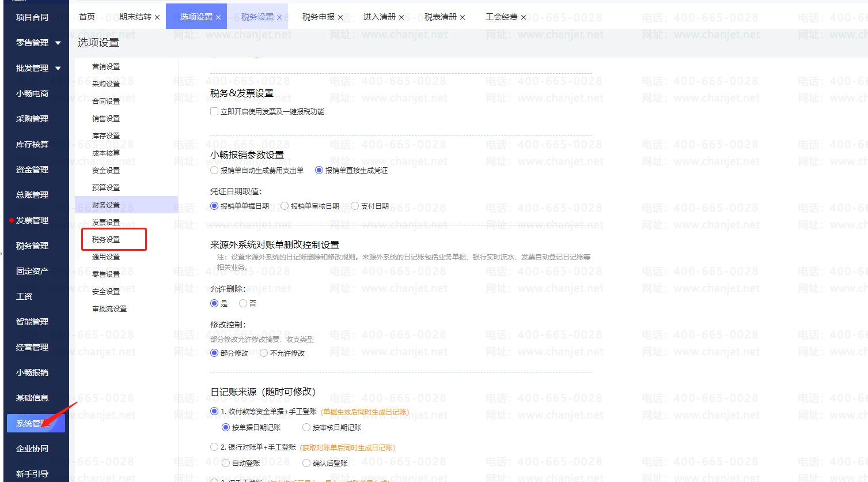Go to 系统管理 in the sidebar
Screen dimensions: 868x482
click(x=32, y=423)
